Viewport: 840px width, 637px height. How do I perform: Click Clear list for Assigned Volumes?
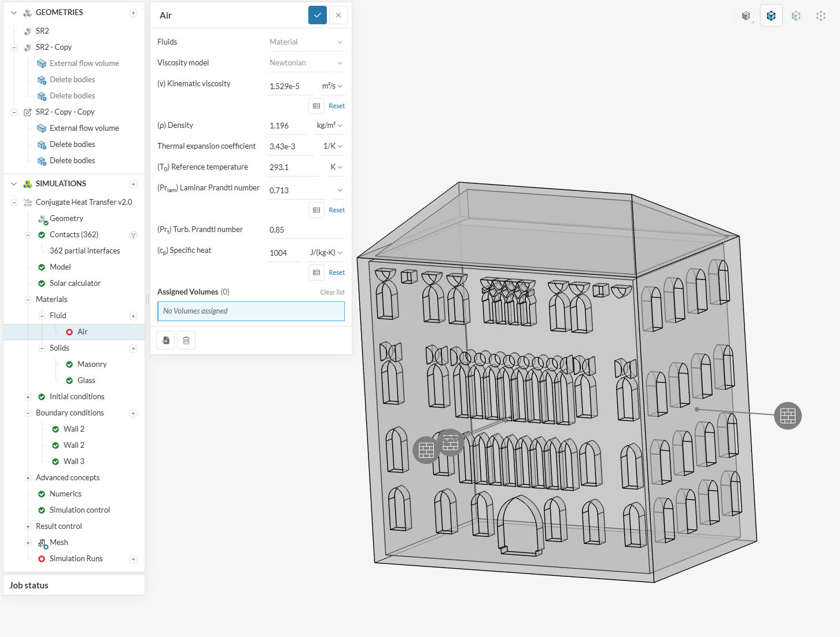(x=332, y=292)
